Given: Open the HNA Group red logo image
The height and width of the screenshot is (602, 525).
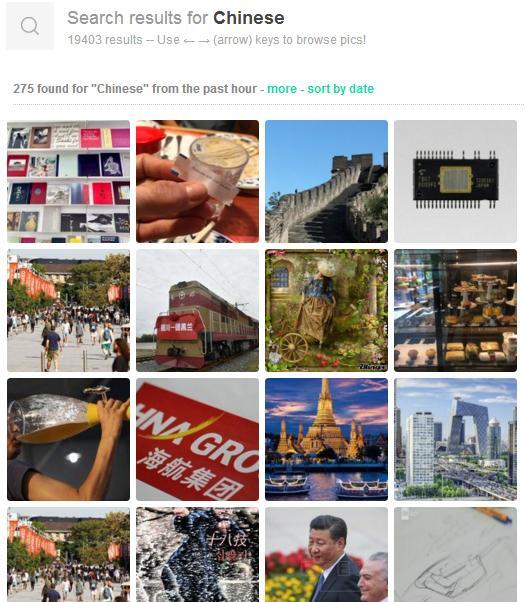Looking at the screenshot, I should click(x=197, y=439).
